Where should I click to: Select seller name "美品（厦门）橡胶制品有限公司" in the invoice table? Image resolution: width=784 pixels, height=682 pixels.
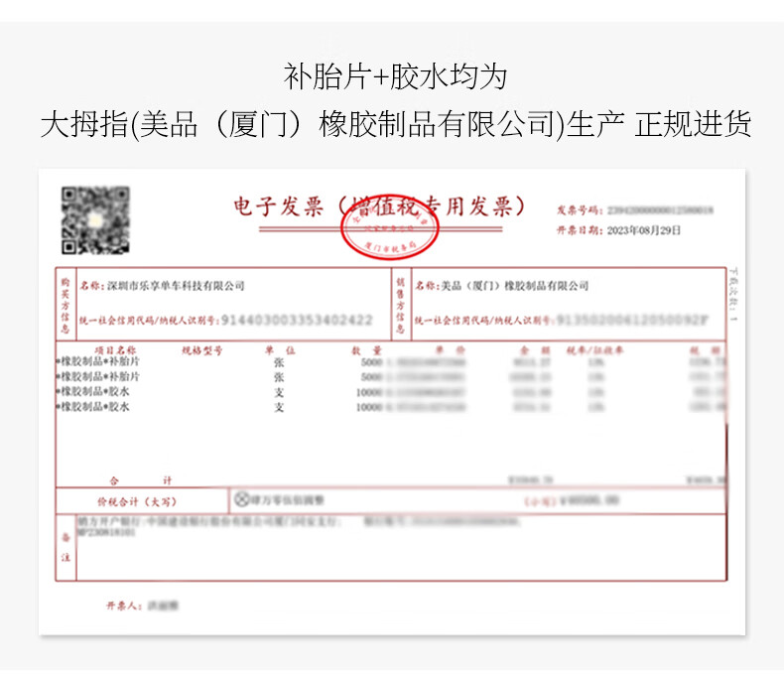[x=514, y=286]
